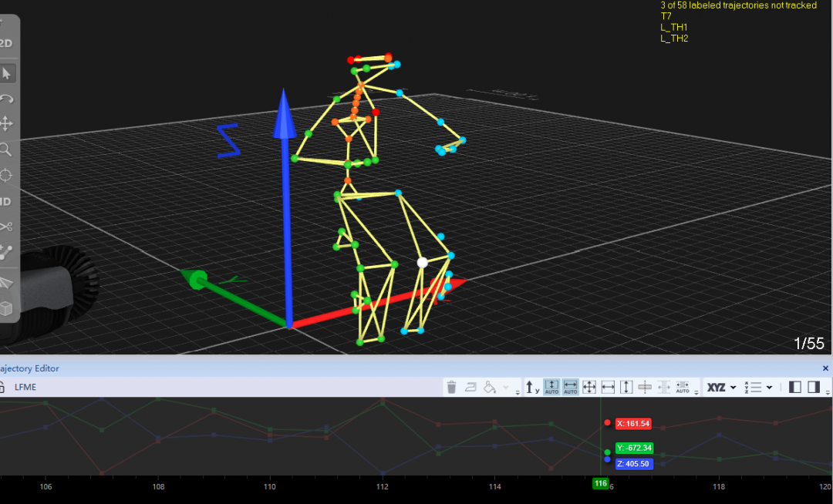
Task: Click L_TH1 in untracked trajectories list
Action: coord(673,27)
